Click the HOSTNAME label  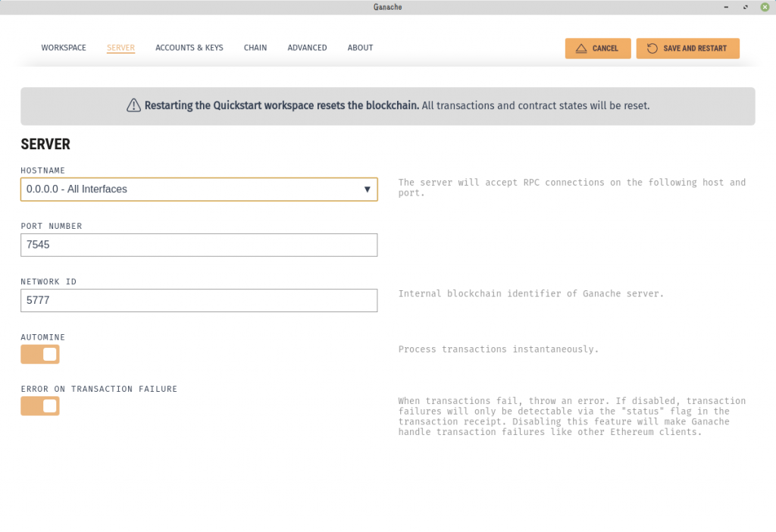43,171
